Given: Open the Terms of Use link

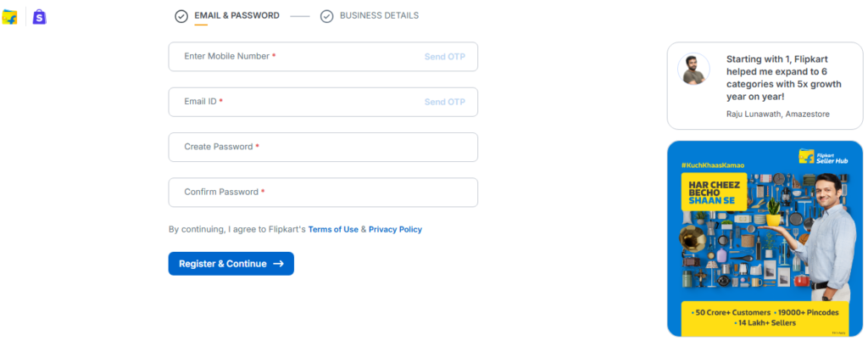Looking at the screenshot, I should pos(333,230).
